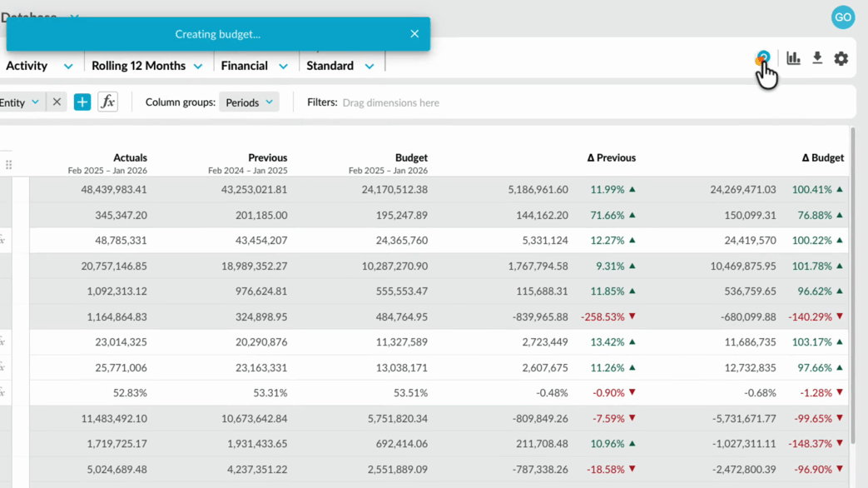Open the settings gear icon

(x=841, y=58)
